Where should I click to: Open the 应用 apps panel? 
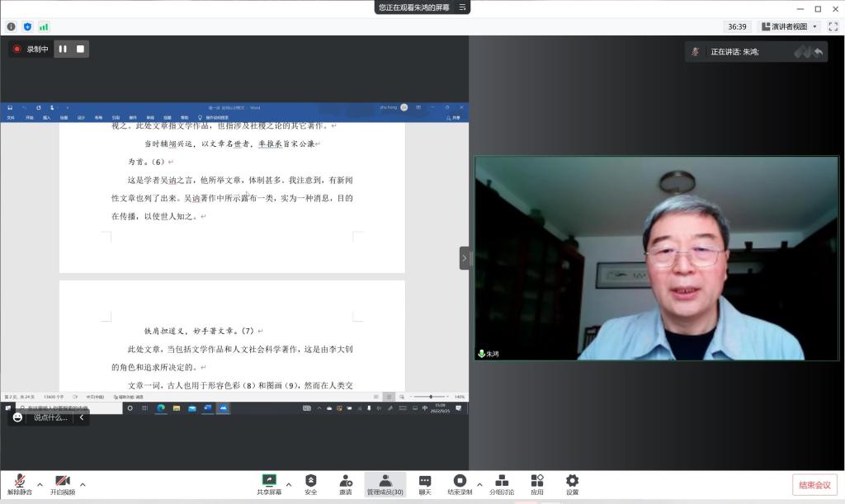537,481
